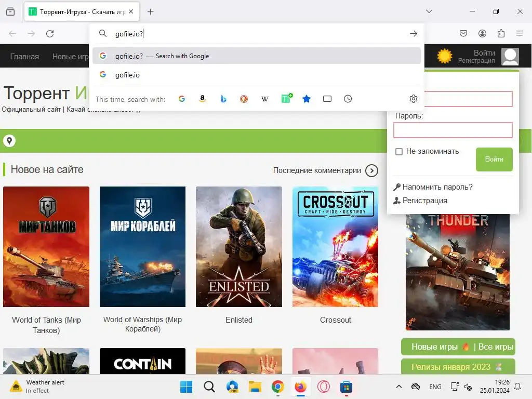
Task: Click the user avatar icon
Action: (510, 56)
